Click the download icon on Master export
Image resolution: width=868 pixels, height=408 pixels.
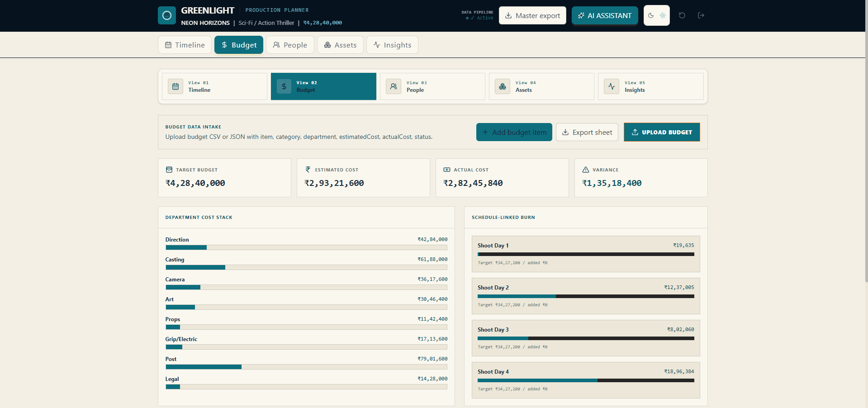tap(508, 15)
